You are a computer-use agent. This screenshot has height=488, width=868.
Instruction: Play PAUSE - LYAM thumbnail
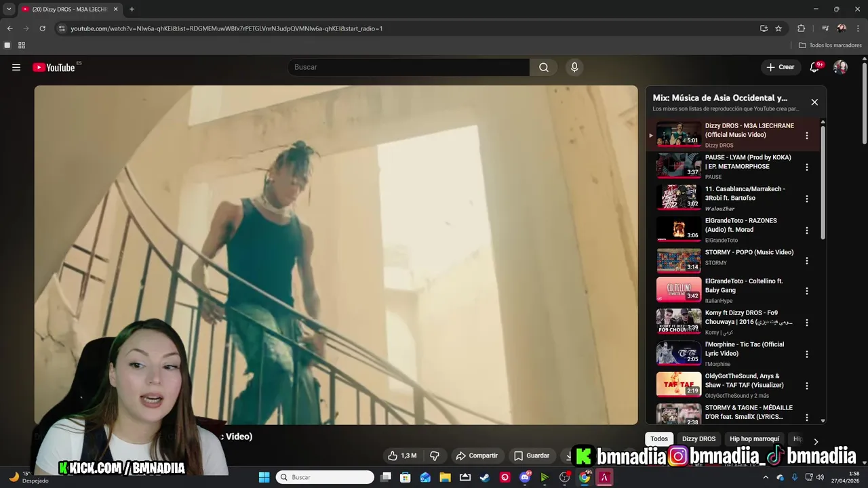pos(678,165)
